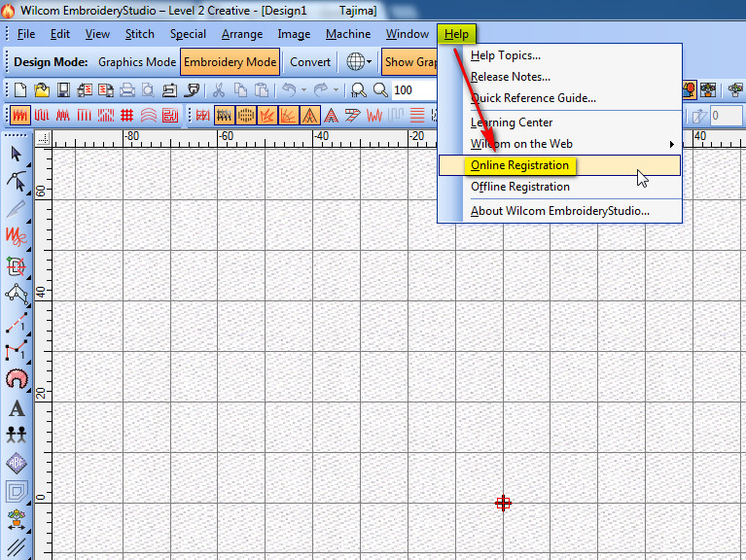Viewport: 746px width, 560px height.
Task: Select the red zigzag W stitch icon
Action: 374,115
